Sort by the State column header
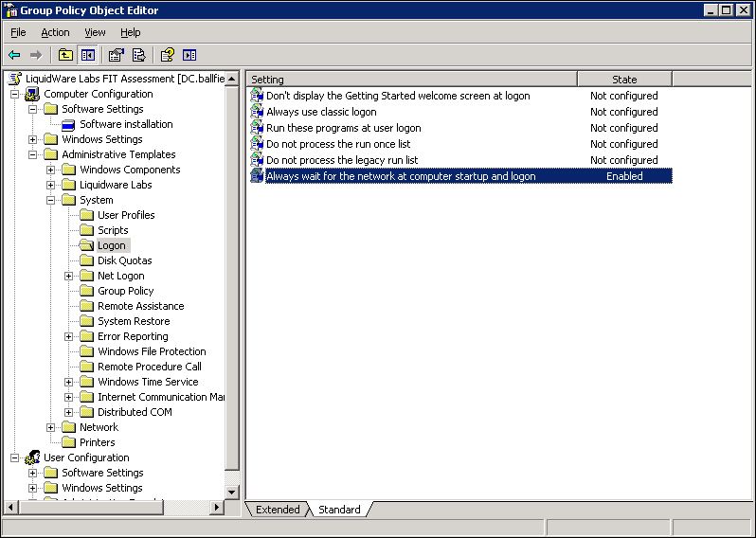The height and width of the screenshot is (538, 756). 624,80
